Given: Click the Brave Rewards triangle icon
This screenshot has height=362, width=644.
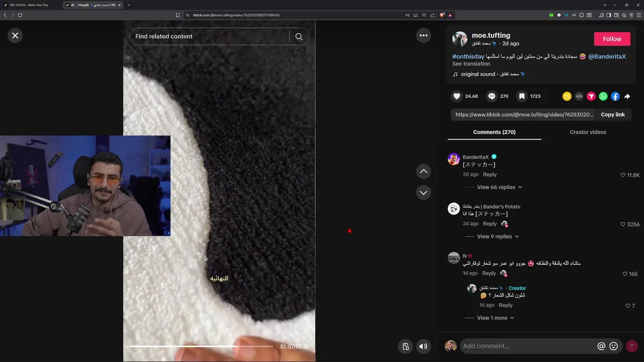Looking at the screenshot, I should [450, 15].
